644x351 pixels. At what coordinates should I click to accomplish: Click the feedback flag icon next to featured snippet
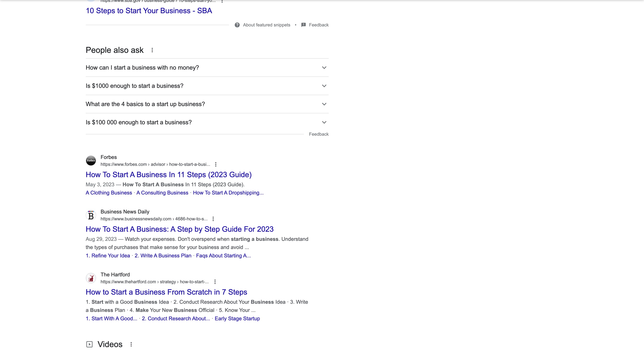pos(304,25)
